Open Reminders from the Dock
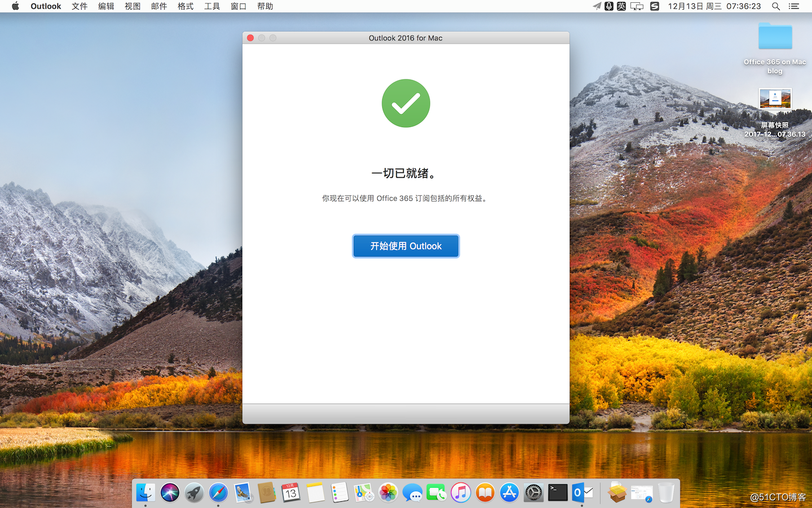Viewport: 812px width, 508px height. pos(339,493)
